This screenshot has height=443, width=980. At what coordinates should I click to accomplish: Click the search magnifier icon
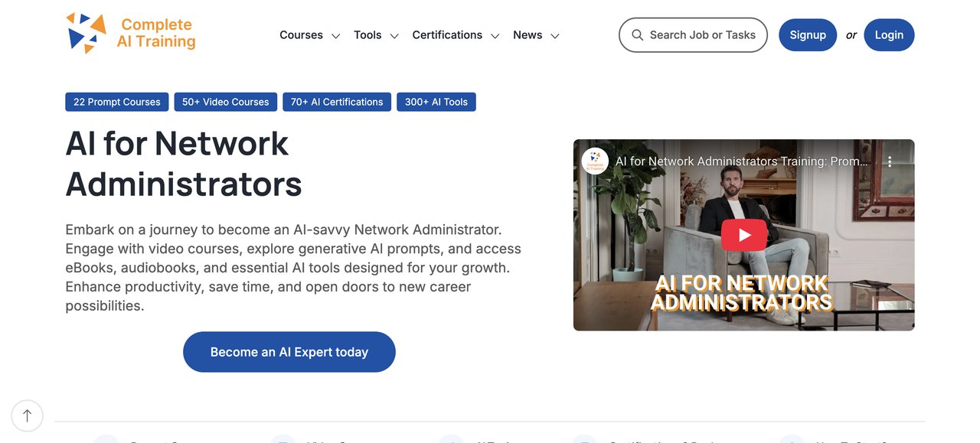pyautogui.click(x=637, y=35)
